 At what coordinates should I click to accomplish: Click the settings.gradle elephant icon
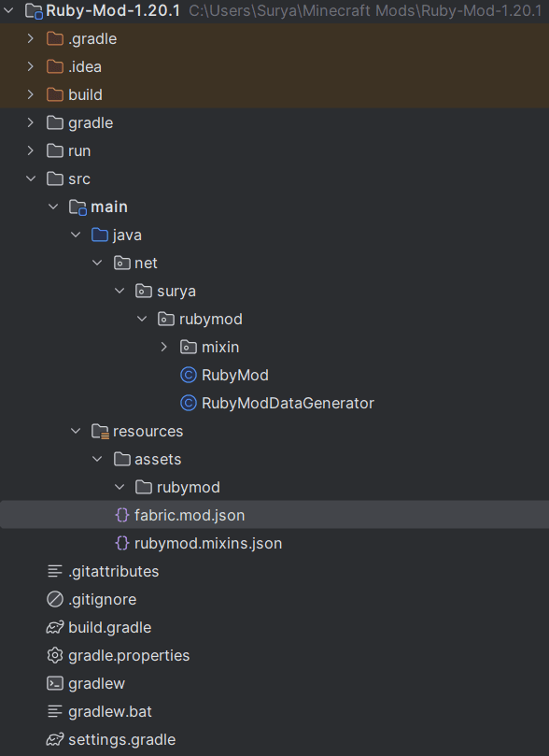[x=55, y=739]
